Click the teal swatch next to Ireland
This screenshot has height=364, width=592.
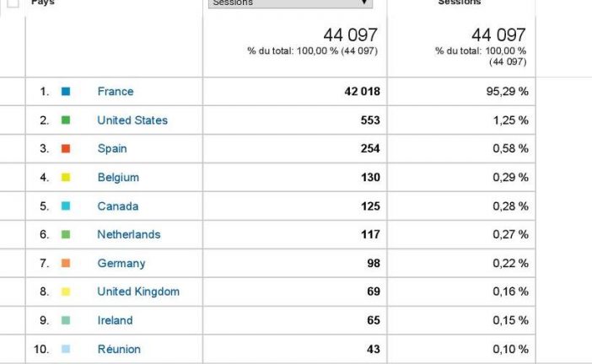[x=66, y=321]
